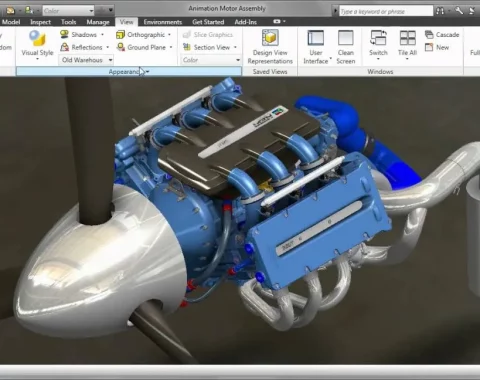Toggle User Interface visibility options
The image size is (480, 380).
click(x=316, y=46)
